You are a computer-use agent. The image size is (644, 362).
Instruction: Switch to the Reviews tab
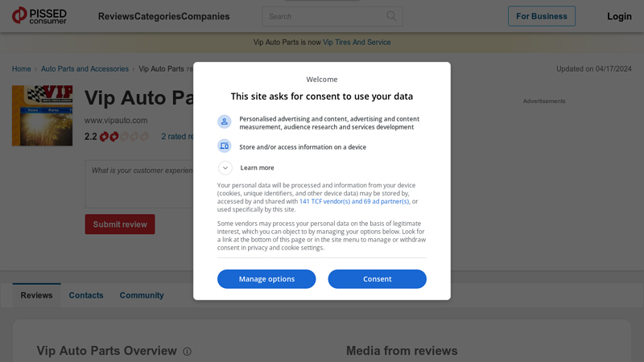(x=36, y=295)
